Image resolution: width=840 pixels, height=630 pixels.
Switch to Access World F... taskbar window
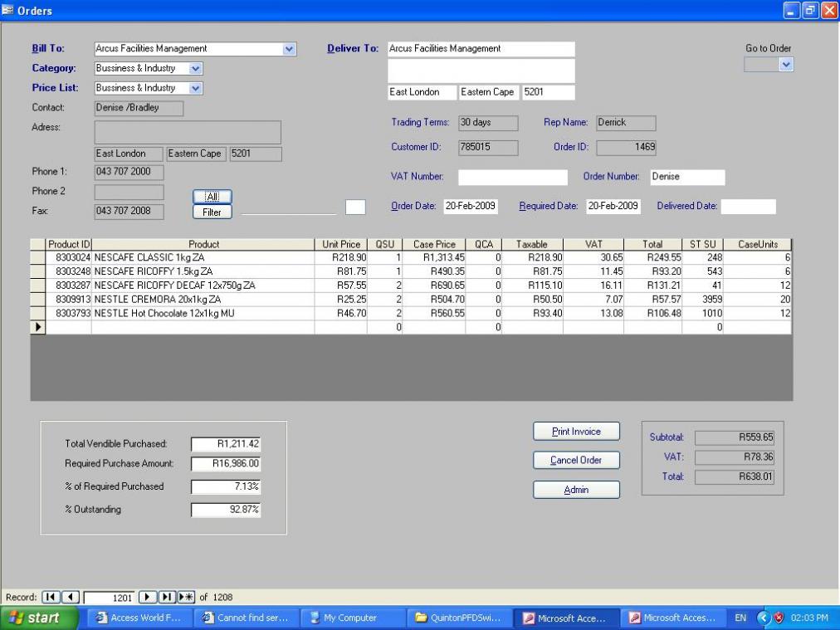tap(139, 618)
